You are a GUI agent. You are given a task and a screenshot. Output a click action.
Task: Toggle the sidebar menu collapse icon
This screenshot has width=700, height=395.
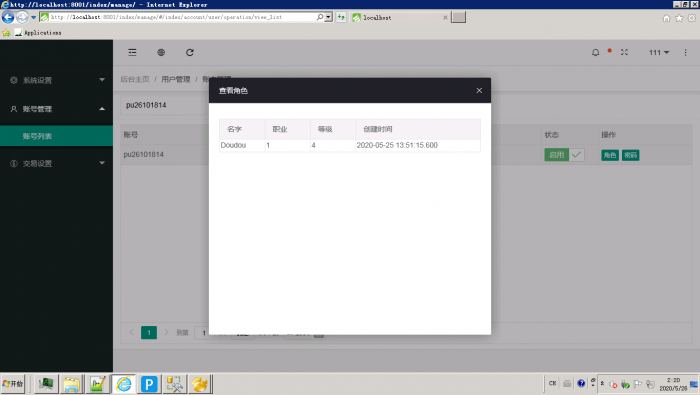point(133,53)
